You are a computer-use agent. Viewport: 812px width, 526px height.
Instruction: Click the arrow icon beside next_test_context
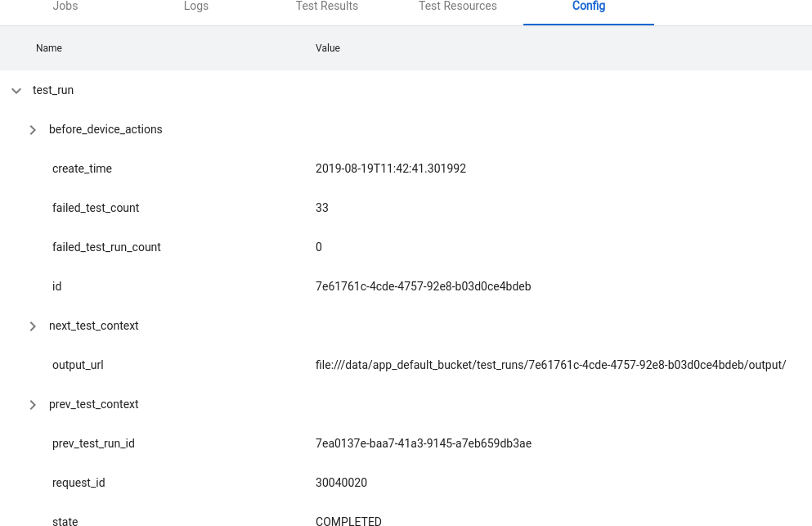tap(33, 326)
